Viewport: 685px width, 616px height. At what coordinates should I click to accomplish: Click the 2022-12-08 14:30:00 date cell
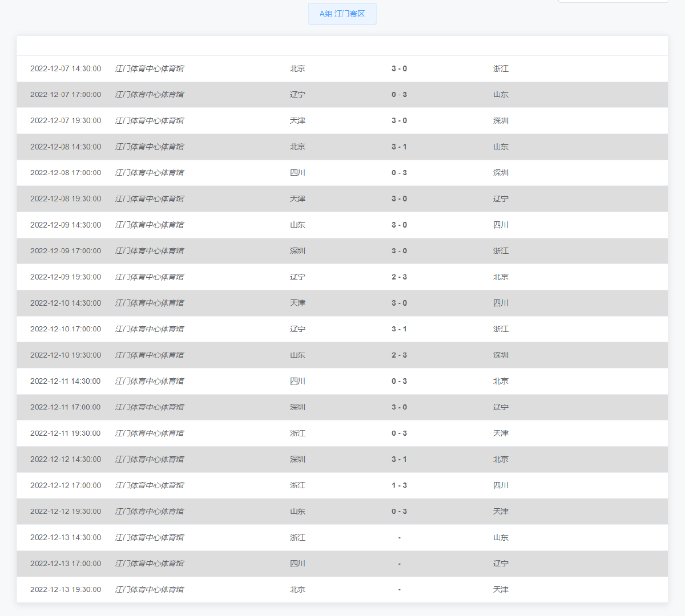[66, 147]
